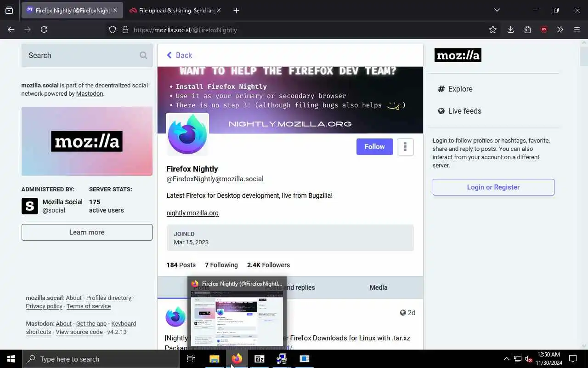Open the notification center icon
588x368 pixels.
click(573, 359)
